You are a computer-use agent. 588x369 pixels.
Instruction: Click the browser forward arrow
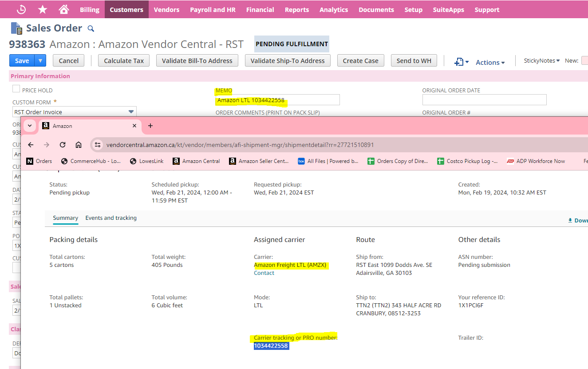click(x=47, y=145)
